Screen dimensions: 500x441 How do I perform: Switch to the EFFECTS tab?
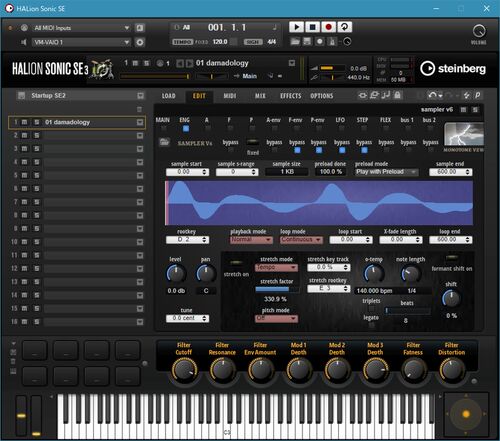tap(291, 96)
